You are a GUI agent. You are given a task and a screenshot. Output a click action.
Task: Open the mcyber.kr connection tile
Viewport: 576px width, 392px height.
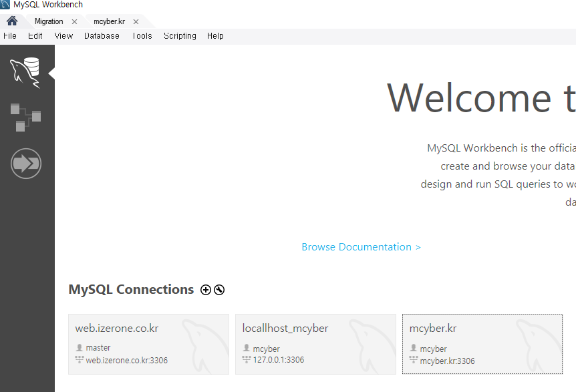(482, 345)
